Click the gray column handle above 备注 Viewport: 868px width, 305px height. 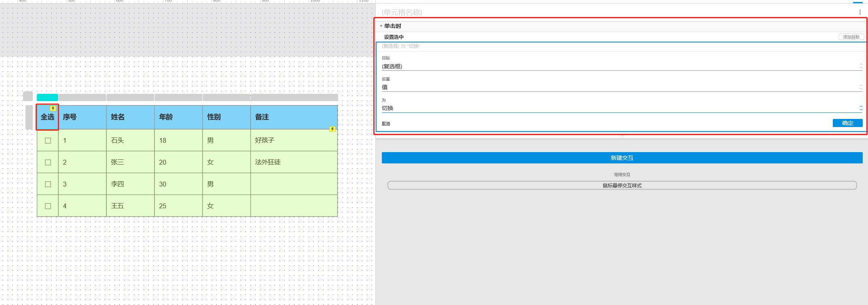point(294,97)
